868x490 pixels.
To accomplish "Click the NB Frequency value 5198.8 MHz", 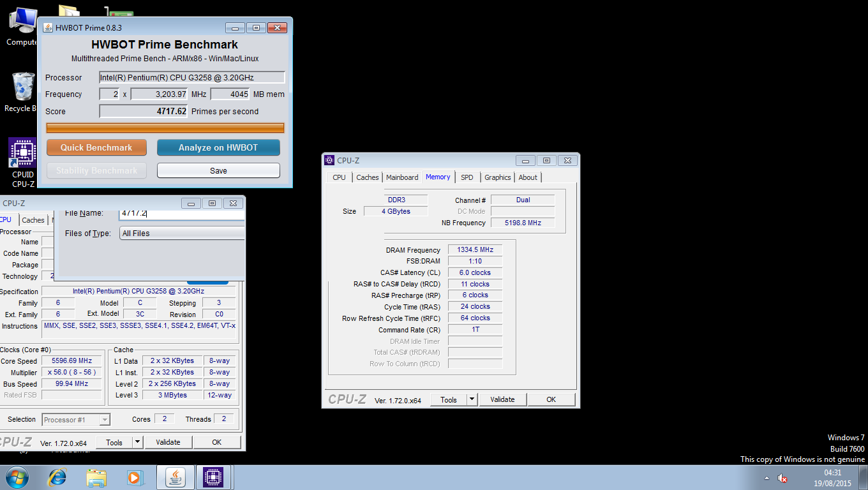I will [x=523, y=223].
